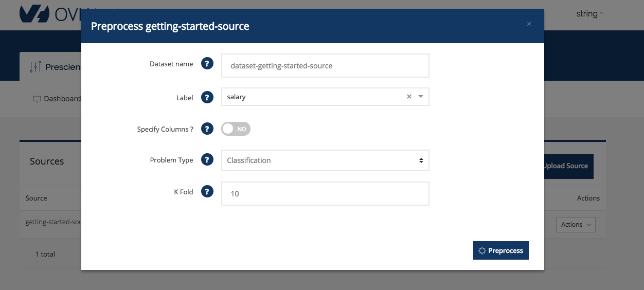Image resolution: width=644 pixels, height=290 pixels.
Task: Click the help icon beside Specify Columns
Action: 207,129
